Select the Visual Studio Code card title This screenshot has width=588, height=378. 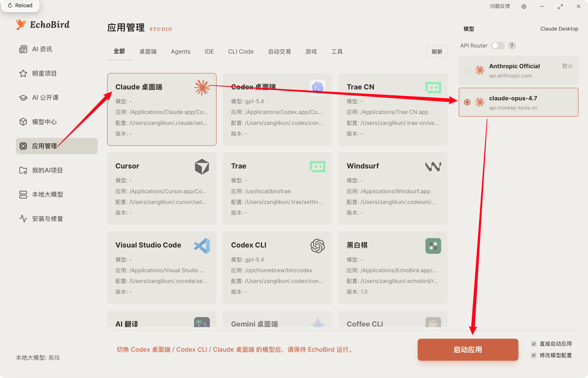[x=148, y=245]
